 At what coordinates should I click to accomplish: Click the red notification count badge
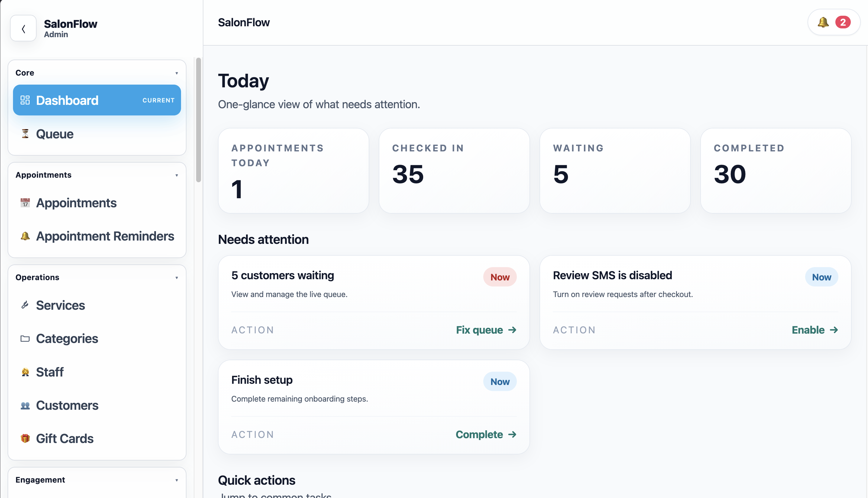point(843,23)
